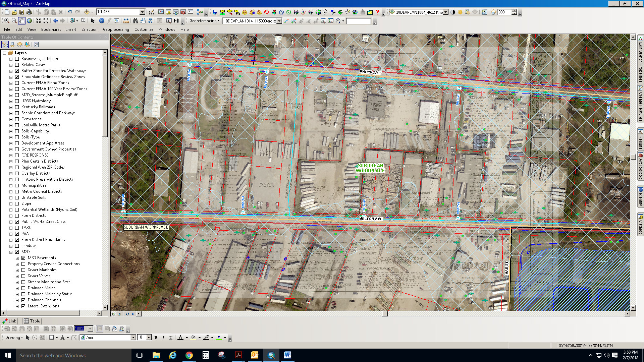Save the map document

[22, 12]
